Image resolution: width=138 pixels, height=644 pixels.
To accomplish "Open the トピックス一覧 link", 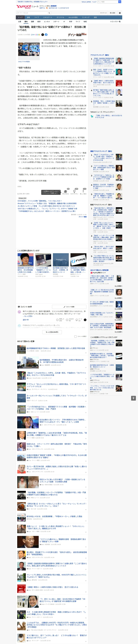I will [115, 21].
